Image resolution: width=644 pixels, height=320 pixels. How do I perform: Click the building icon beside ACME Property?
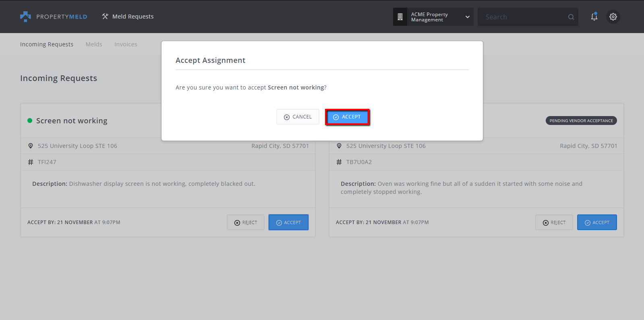pos(400,17)
